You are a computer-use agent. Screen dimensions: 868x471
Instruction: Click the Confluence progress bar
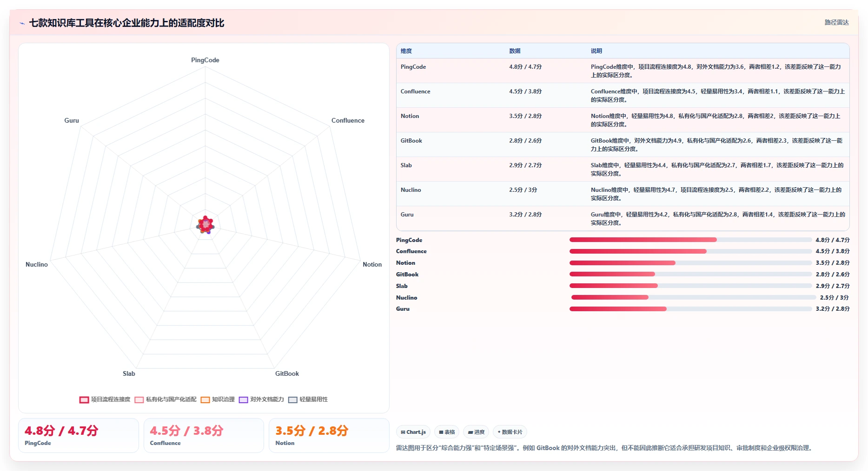click(690, 251)
